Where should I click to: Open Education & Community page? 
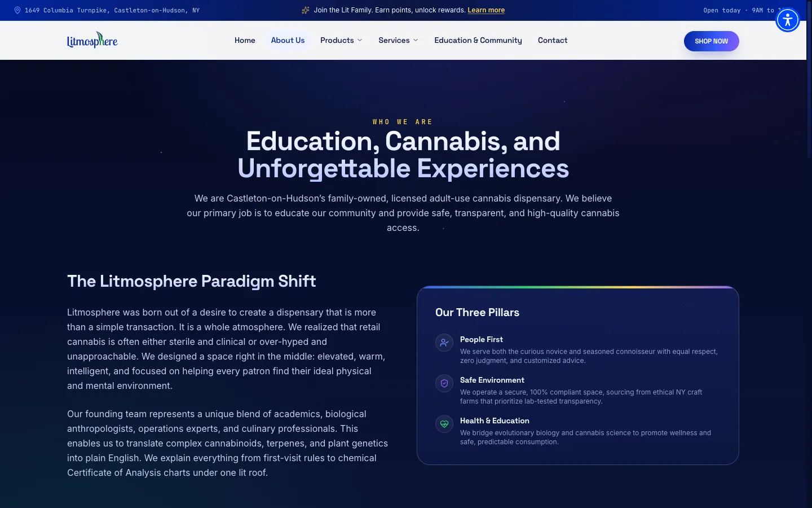click(478, 40)
